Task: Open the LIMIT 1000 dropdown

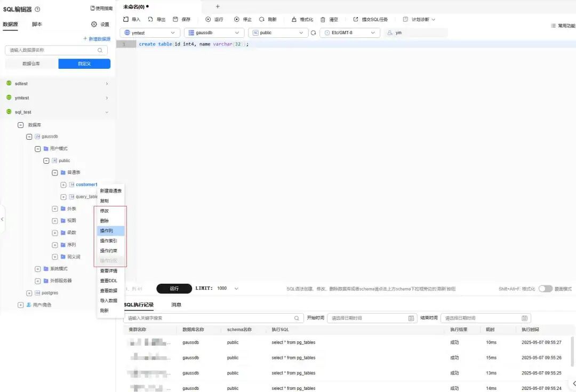Action: click(x=236, y=289)
